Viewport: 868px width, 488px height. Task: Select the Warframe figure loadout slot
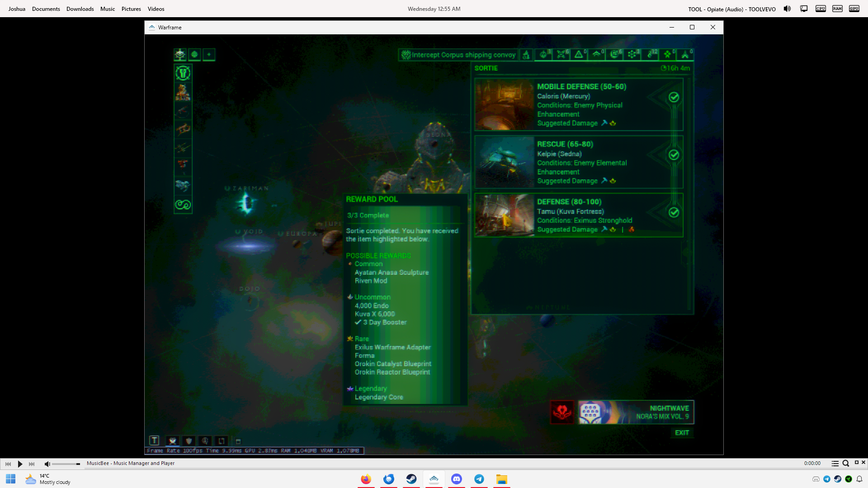click(x=183, y=92)
